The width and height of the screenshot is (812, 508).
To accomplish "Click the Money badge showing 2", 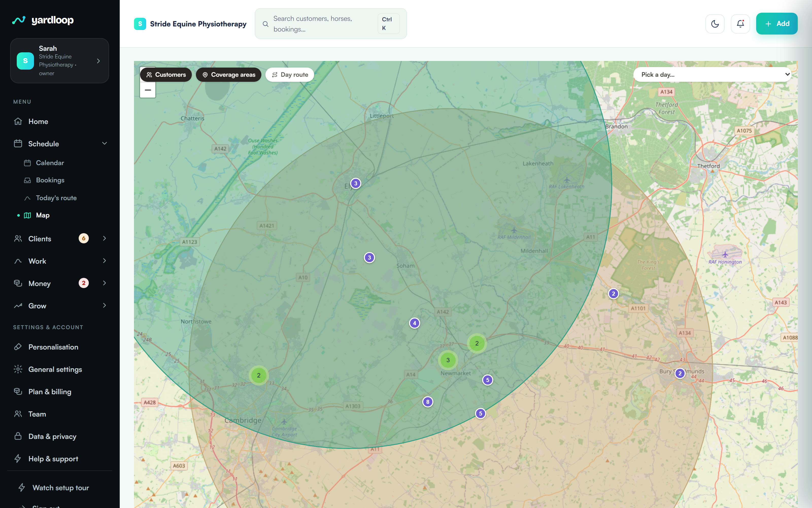I will pyautogui.click(x=83, y=283).
